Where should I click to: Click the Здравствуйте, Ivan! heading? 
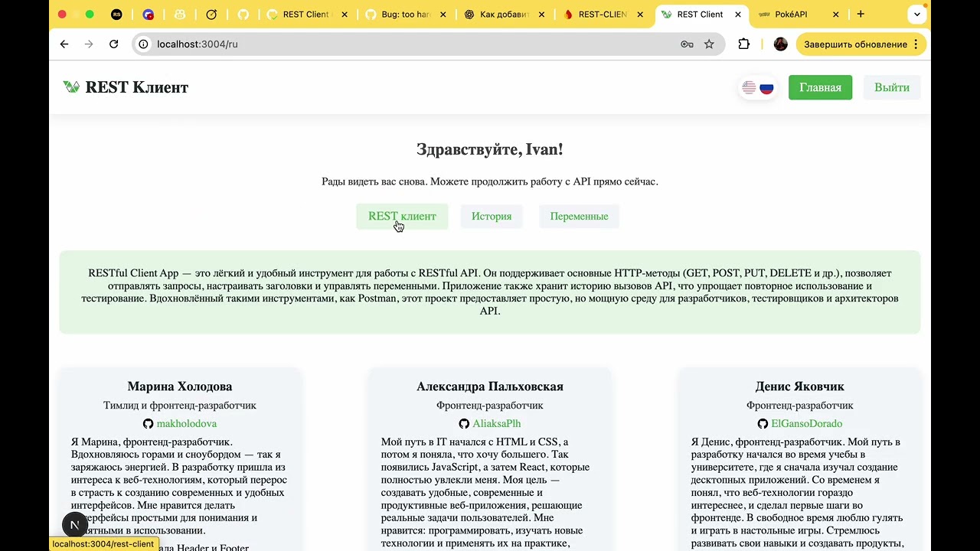pyautogui.click(x=490, y=149)
